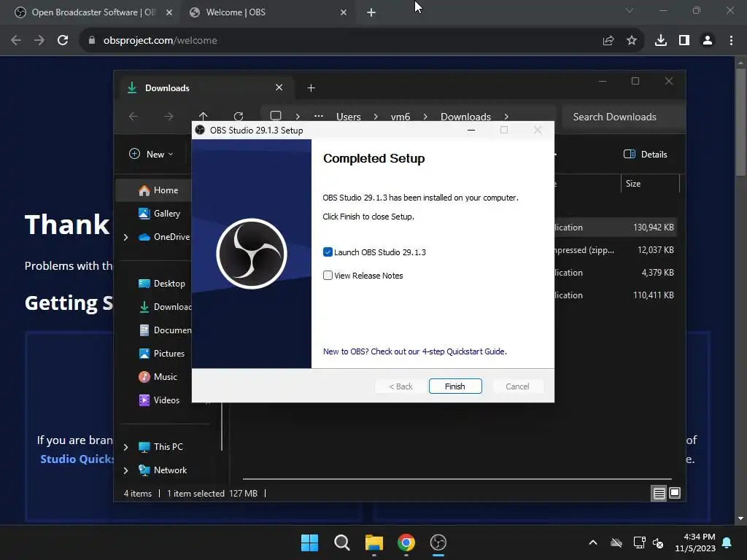Open Videos folder icon in sidebar
The image size is (747, 560).
coord(144,400)
